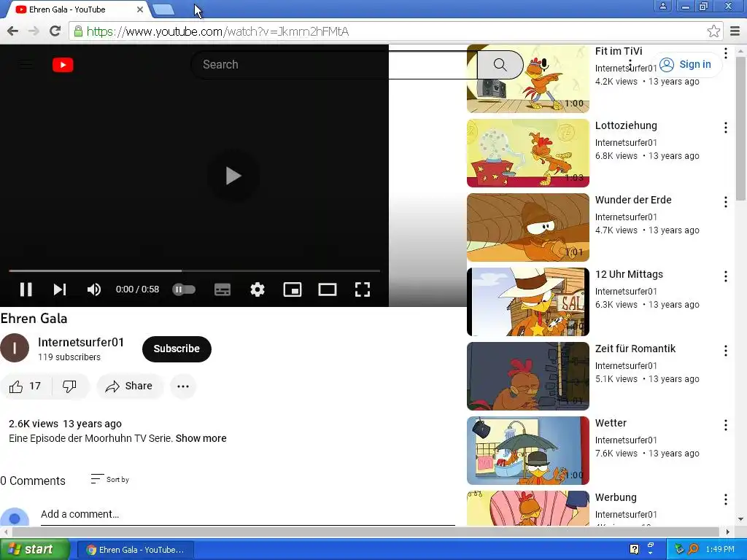Open the YouTube home logo

63,65
